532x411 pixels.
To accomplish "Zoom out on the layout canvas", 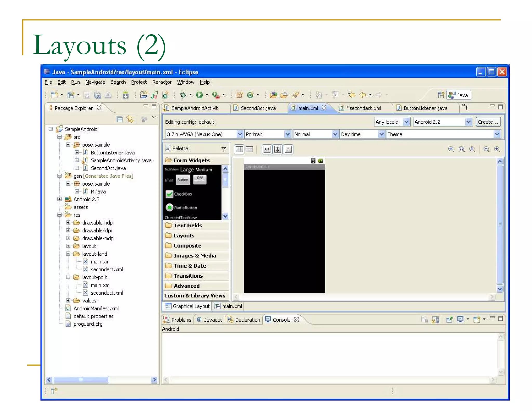I will [486, 149].
